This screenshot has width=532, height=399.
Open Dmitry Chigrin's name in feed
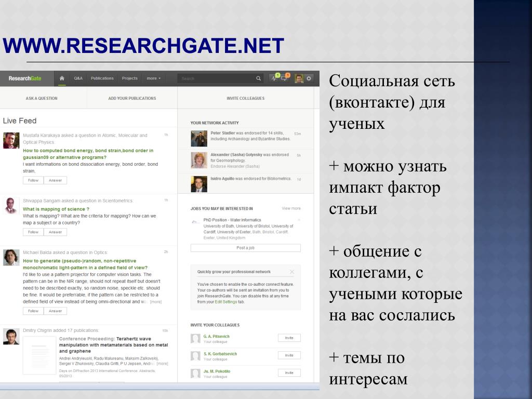[x=37, y=330]
